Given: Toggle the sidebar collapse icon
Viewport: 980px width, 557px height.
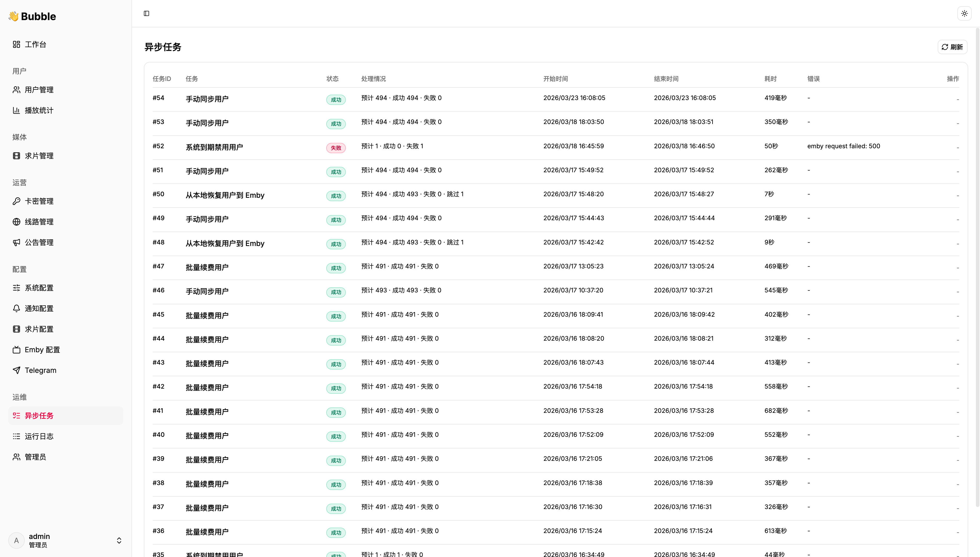Looking at the screenshot, I should pyautogui.click(x=146, y=13).
